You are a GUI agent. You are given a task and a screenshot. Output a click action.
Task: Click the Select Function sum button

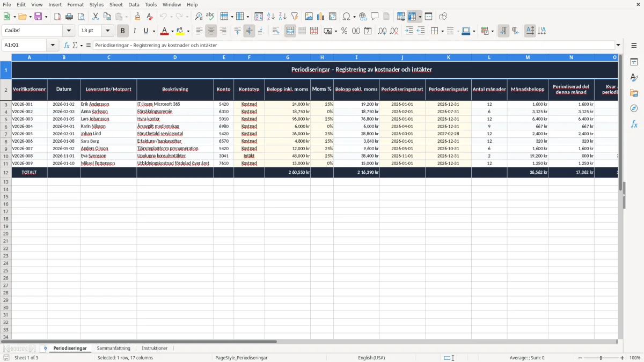[x=75, y=45]
